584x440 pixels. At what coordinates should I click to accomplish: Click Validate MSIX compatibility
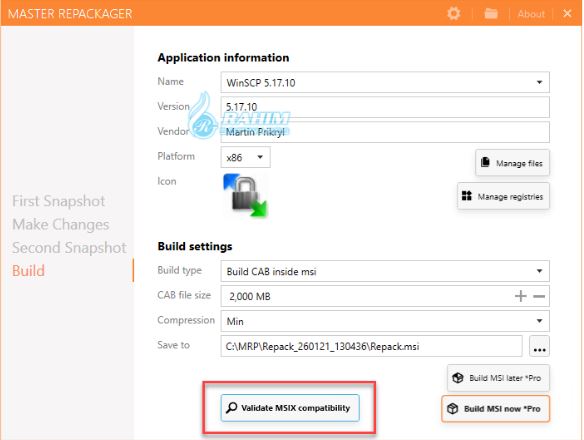pos(290,408)
